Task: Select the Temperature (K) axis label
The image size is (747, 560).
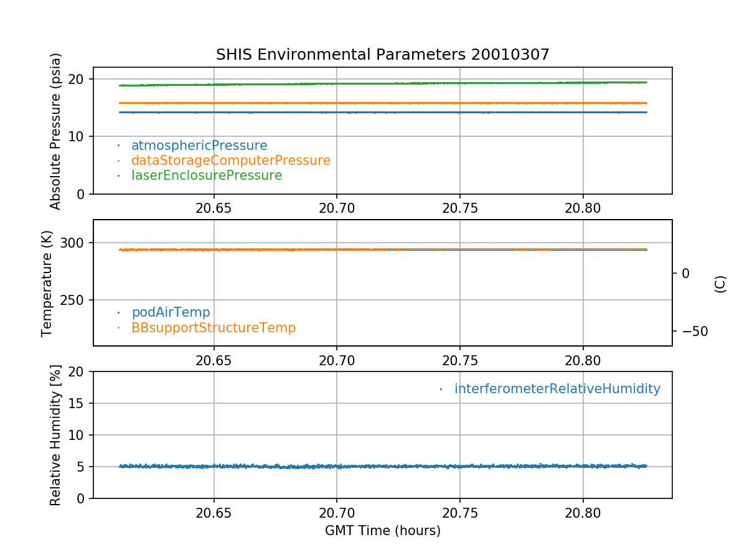Action: click(x=47, y=283)
